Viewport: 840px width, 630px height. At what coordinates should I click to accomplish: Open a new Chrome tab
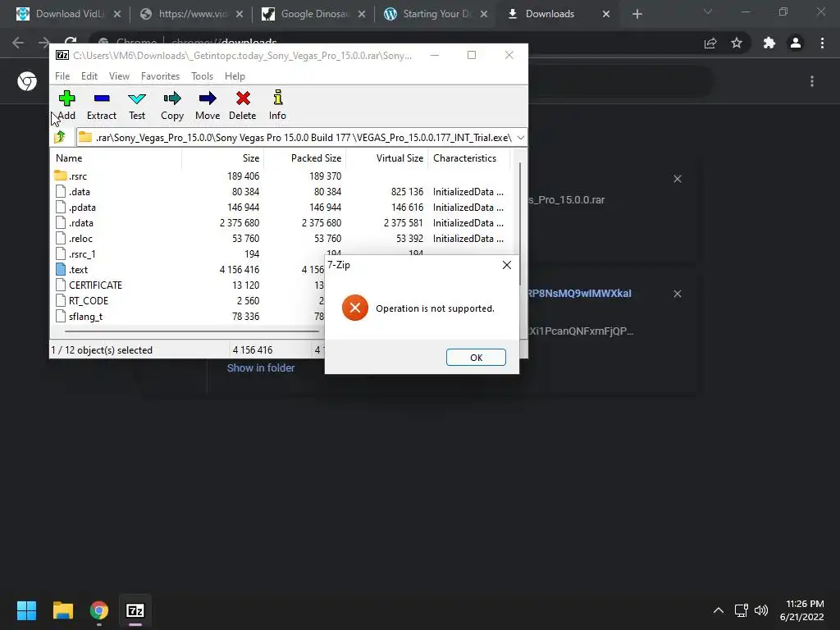click(x=637, y=14)
